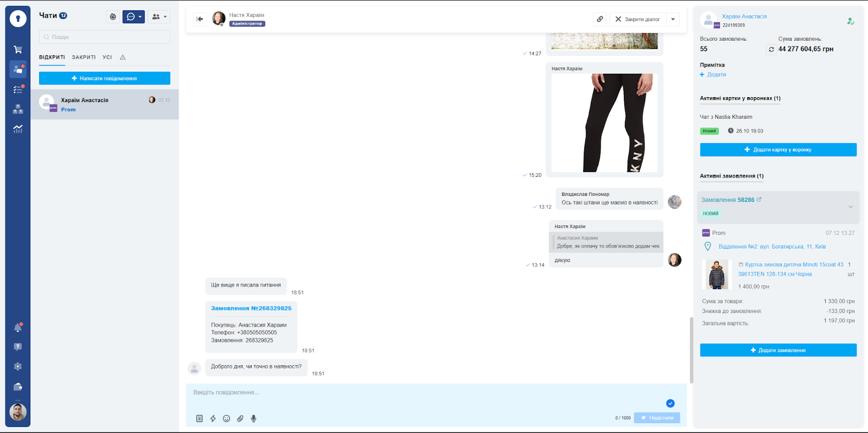This screenshot has width=868, height=433.
Task: Click the Пошук chat search field
Action: click(105, 37)
